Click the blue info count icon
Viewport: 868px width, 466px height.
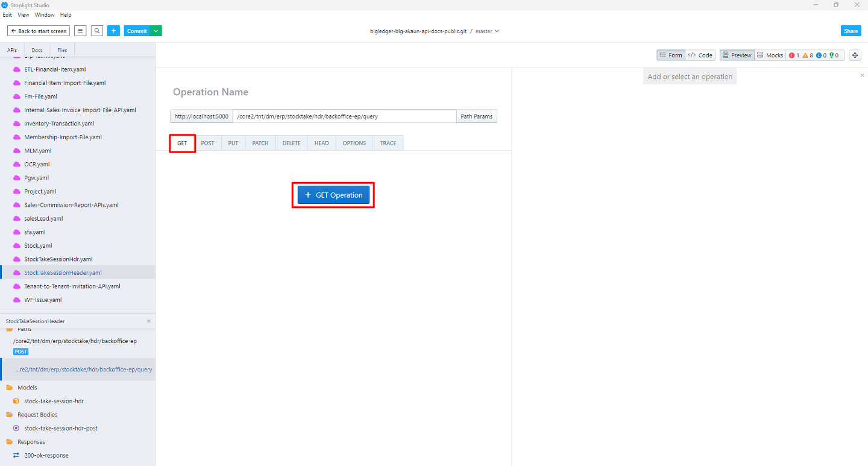coord(819,55)
